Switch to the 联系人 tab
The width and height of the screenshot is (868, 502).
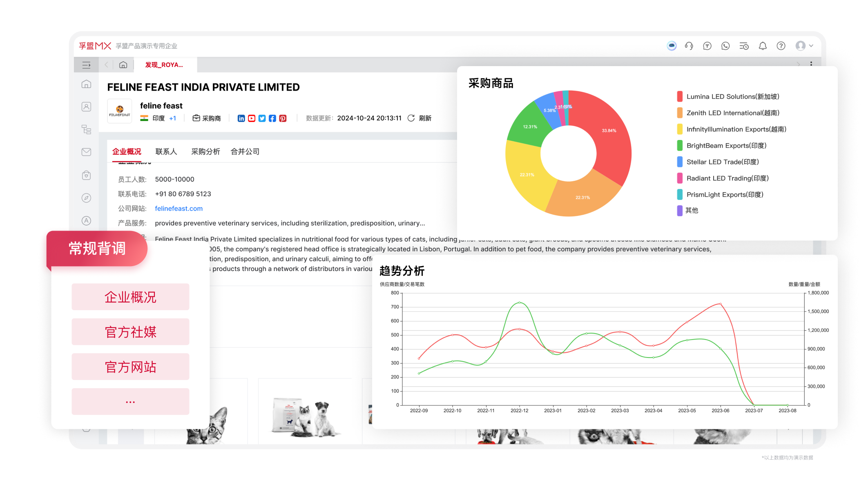pyautogui.click(x=166, y=152)
